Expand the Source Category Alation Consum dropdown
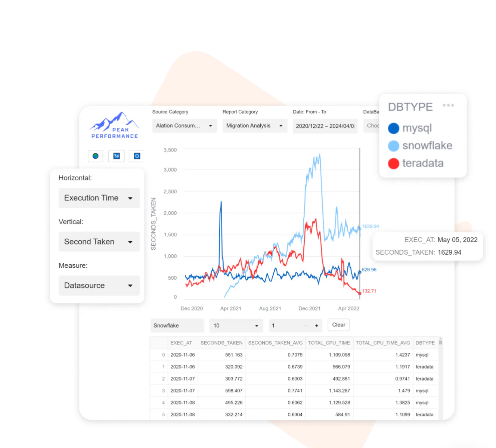Viewport: 496px width, 448px height. click(x=185, y=126)
